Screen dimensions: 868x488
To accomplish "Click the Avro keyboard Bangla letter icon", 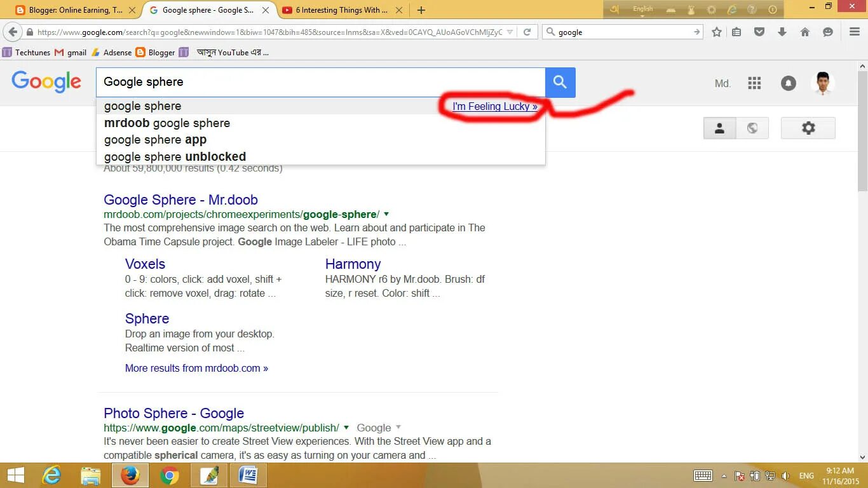I will [613, 10].
